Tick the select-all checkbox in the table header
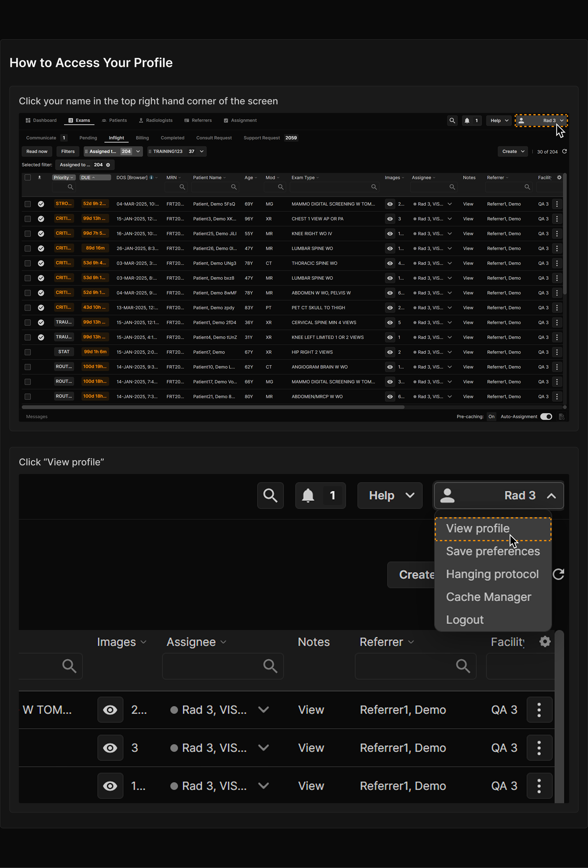Viewport: 588px width, 868px height. 28,178
